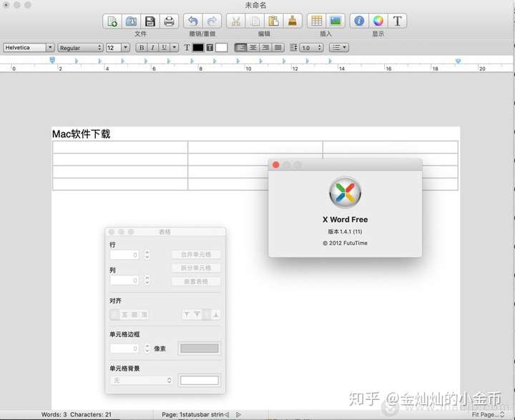The width and height of the screenshot is (515, 420).
Task: Click the text color T icon
Action: point(187,48)
